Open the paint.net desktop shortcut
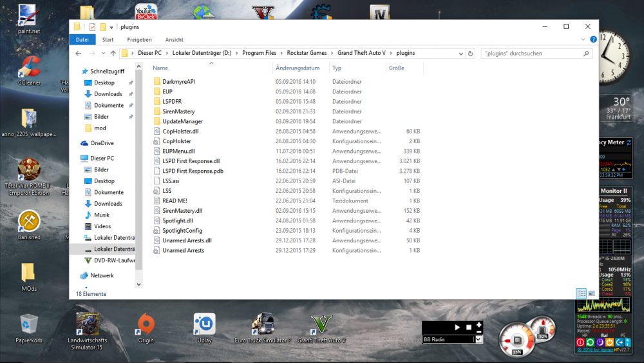 pyautogui.click(x=29, y=19)
